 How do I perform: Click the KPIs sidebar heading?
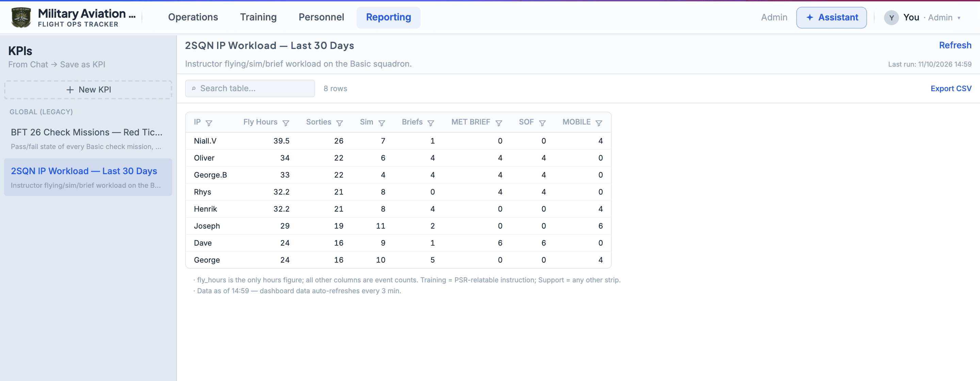[x=20, y=51]
